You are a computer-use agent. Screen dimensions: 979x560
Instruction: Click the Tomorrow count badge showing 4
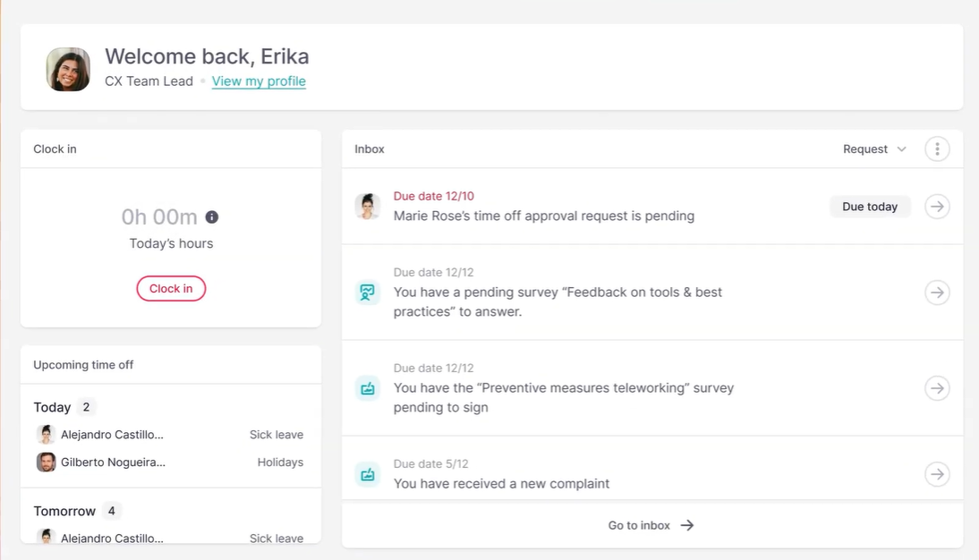click(112, 512)
